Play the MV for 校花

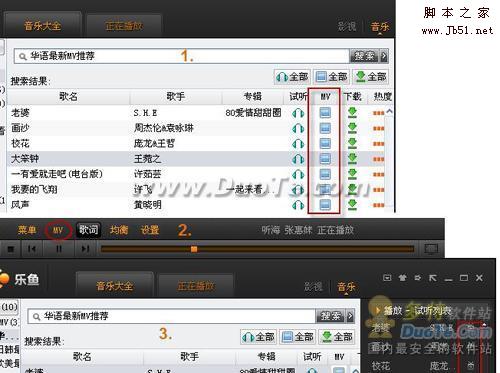point(325,143)
